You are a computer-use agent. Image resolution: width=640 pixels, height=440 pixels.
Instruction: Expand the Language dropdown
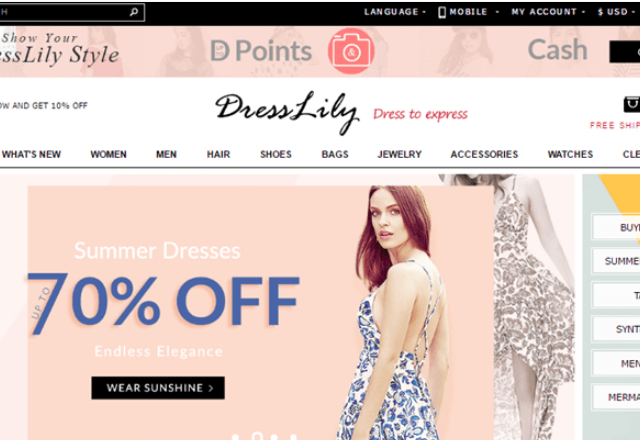point(394,12)
